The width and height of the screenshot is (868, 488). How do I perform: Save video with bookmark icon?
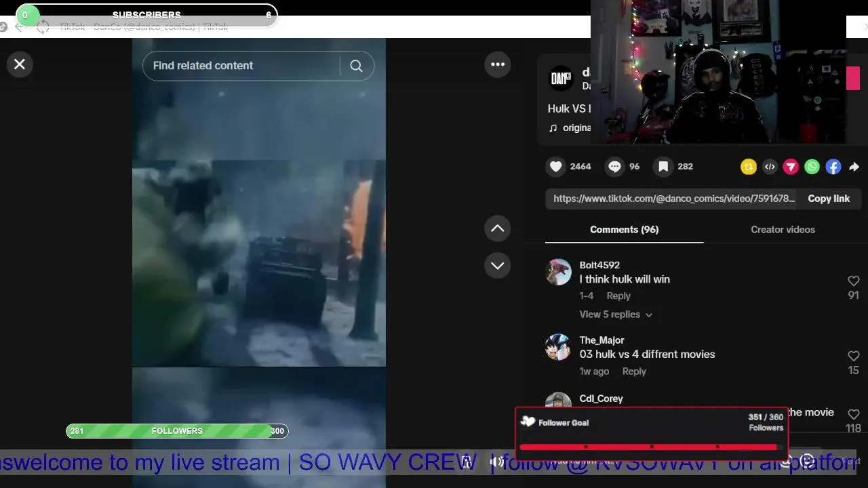663,167
